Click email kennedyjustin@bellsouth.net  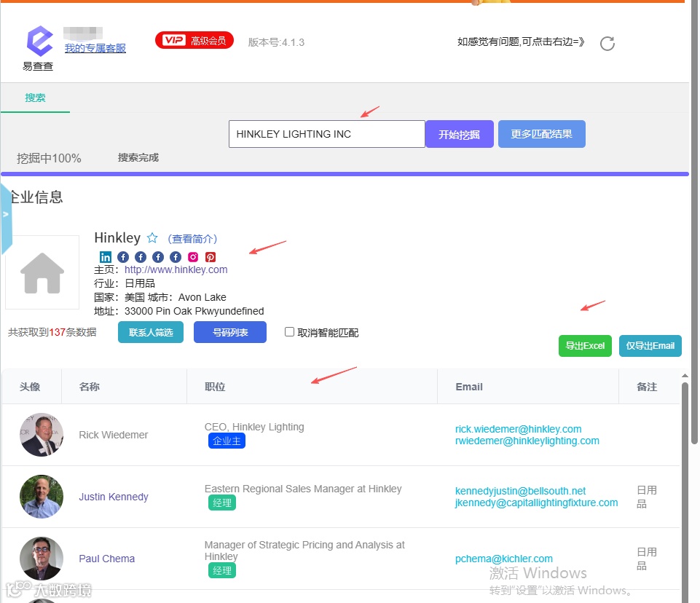(521, 491)
